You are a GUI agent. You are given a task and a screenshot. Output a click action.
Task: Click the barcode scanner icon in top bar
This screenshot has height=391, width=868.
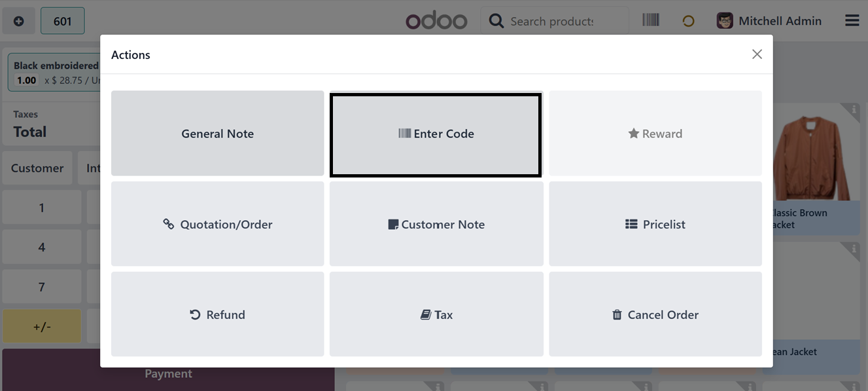(x=650, y=20)
